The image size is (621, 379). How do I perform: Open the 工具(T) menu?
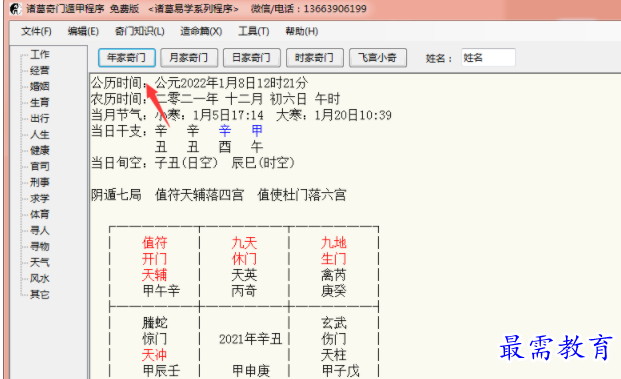coord(253,31)
